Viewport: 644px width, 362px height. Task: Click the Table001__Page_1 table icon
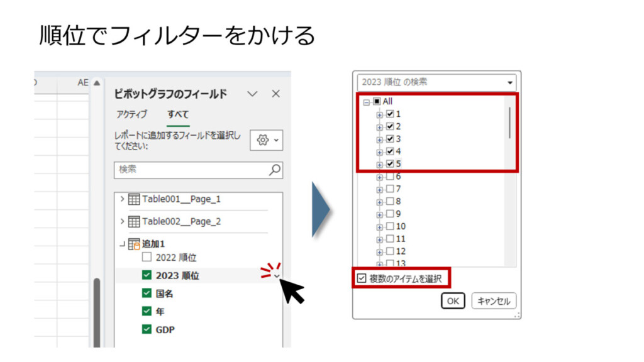[x=134, y=199]
